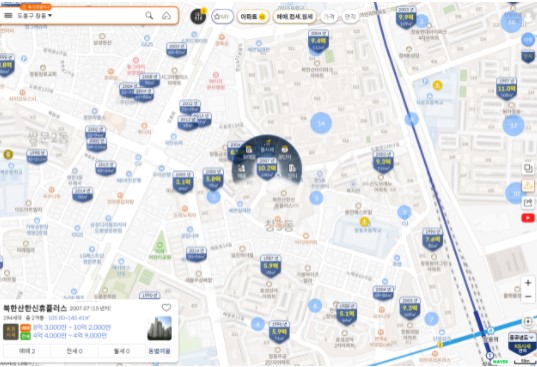Click the 7 cluster circle near station
The image size is (537, 367).
(x=432, y=319)
